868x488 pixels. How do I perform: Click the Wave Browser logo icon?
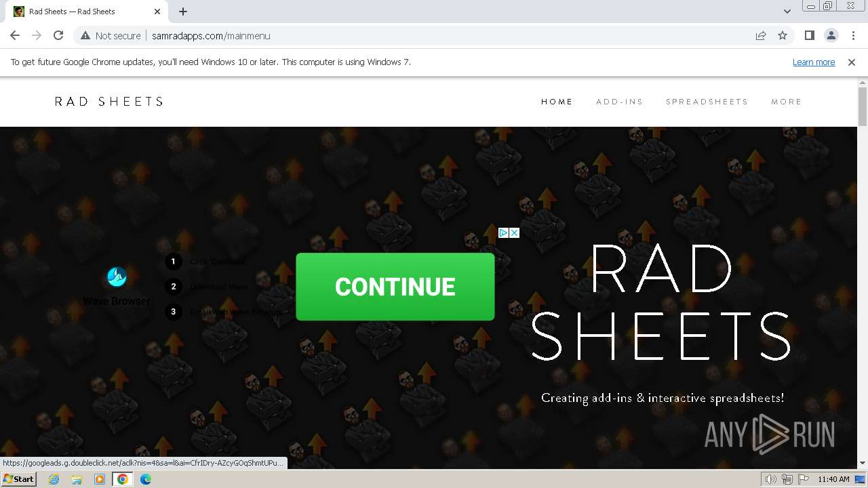tap(117, 277)
